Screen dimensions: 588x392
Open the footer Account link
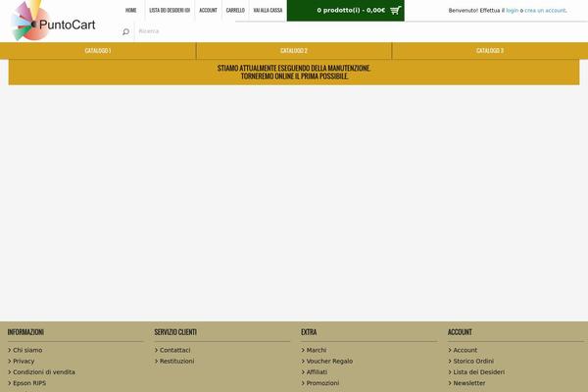pos(465,350)
